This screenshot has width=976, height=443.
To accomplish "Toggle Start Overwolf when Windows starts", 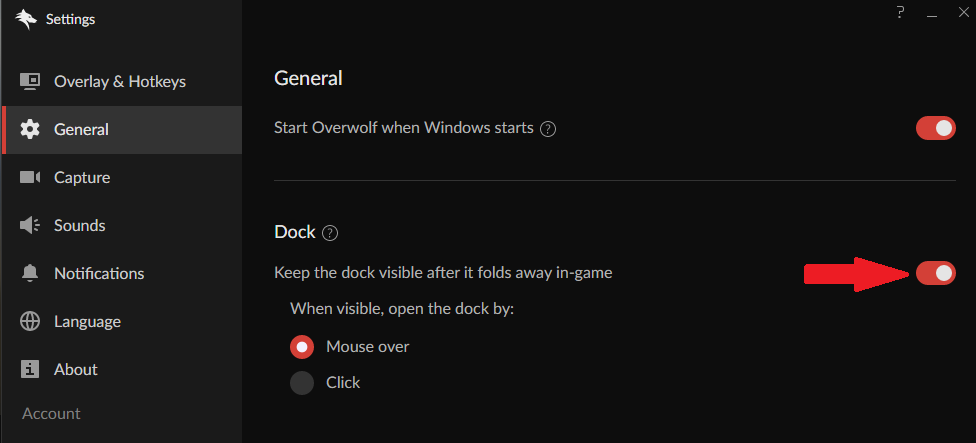I will [x=936, y=128].
